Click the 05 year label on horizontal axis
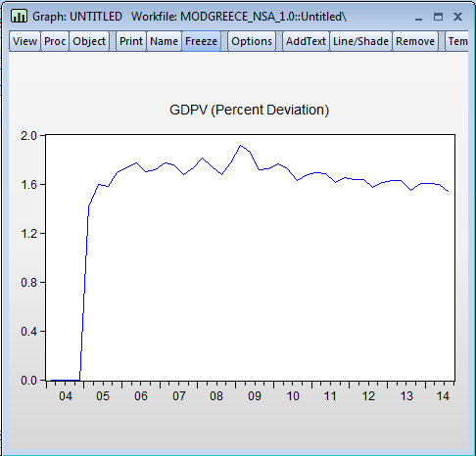The width and height of the screenshot is (476, 456). (x=103, y=396)
